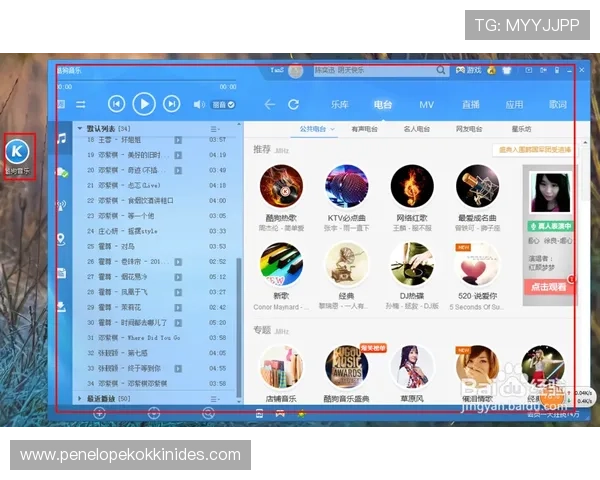Toggle the sound effect checkmark switch
The image size is (600, 480).
(231, 104)
